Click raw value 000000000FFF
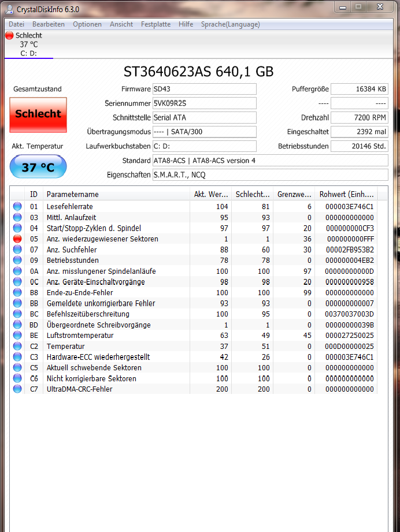Screen dimensions: 400x532 click(x=350, y=239)
